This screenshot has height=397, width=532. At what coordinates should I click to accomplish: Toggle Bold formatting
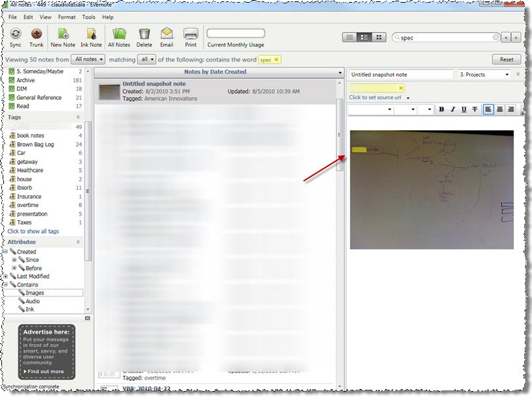441,109
